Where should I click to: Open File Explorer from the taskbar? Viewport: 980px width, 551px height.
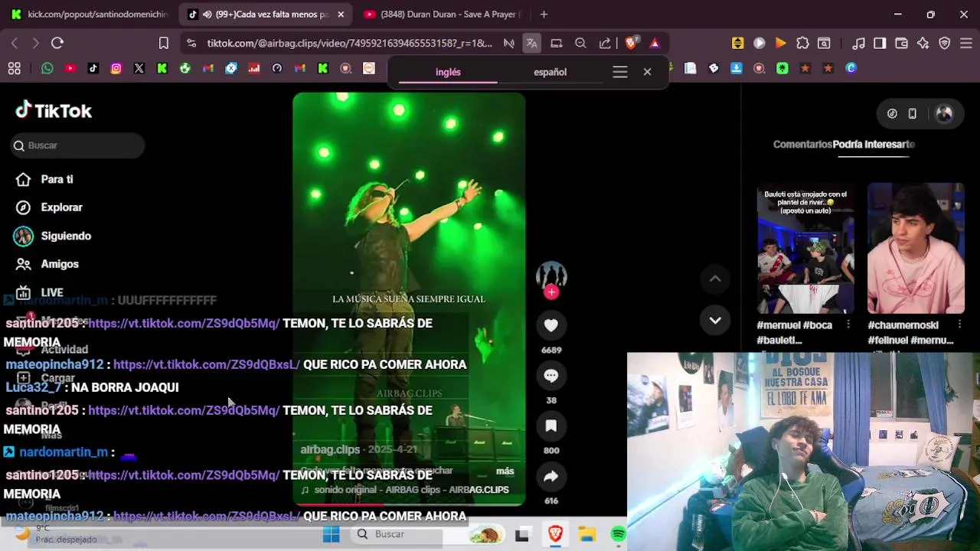587,534
